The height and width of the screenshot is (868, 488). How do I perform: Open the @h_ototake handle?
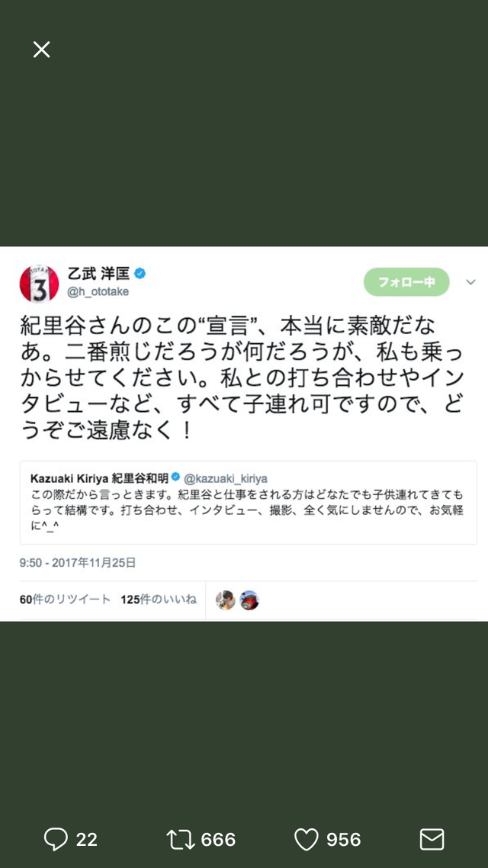click(x=98, y=292)
